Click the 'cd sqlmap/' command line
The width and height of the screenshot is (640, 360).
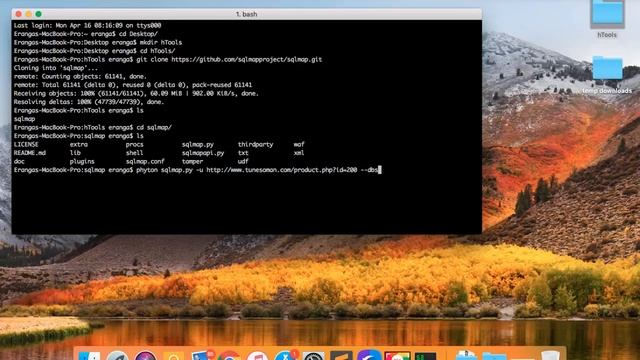93,128
